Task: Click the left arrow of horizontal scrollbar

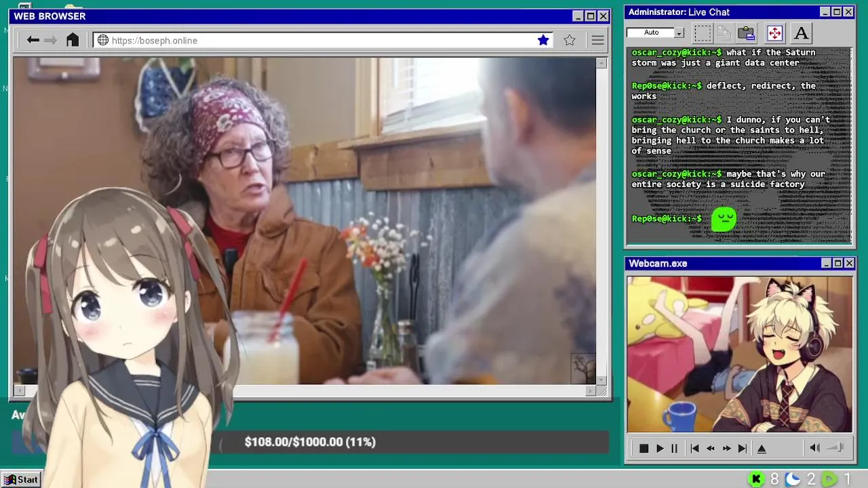Action: 20,390
